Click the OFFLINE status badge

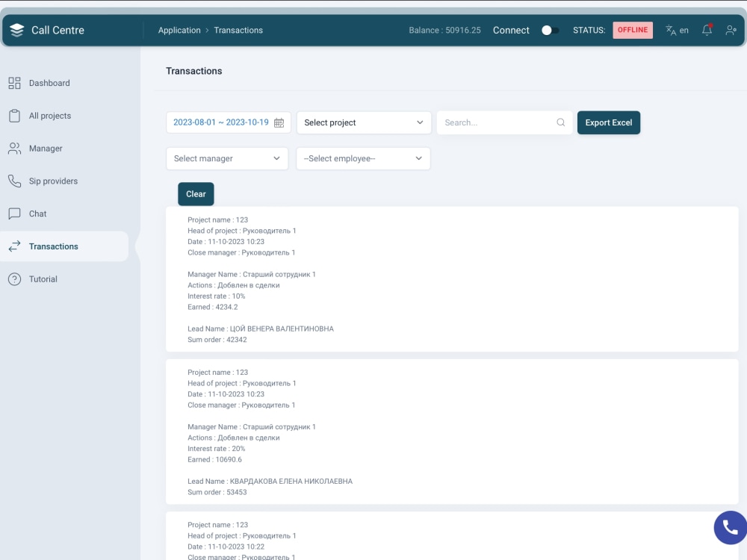(633, 30)
